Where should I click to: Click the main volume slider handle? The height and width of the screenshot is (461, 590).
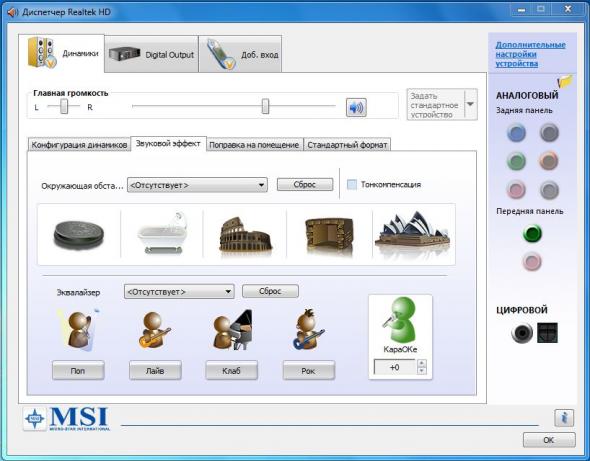point(265,107)
